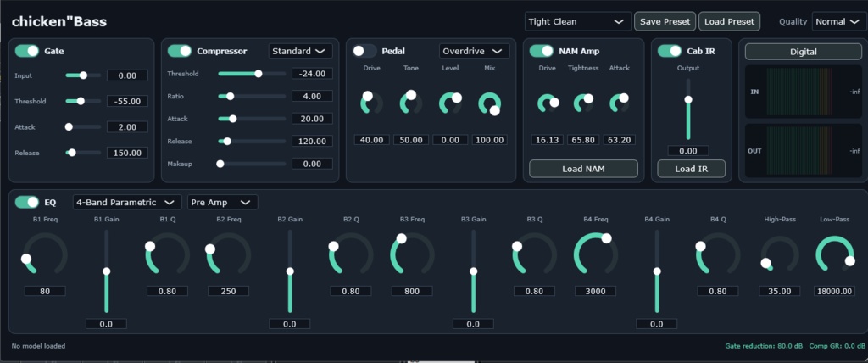Turn off the NAM Amp toggle

pos(542,51)
